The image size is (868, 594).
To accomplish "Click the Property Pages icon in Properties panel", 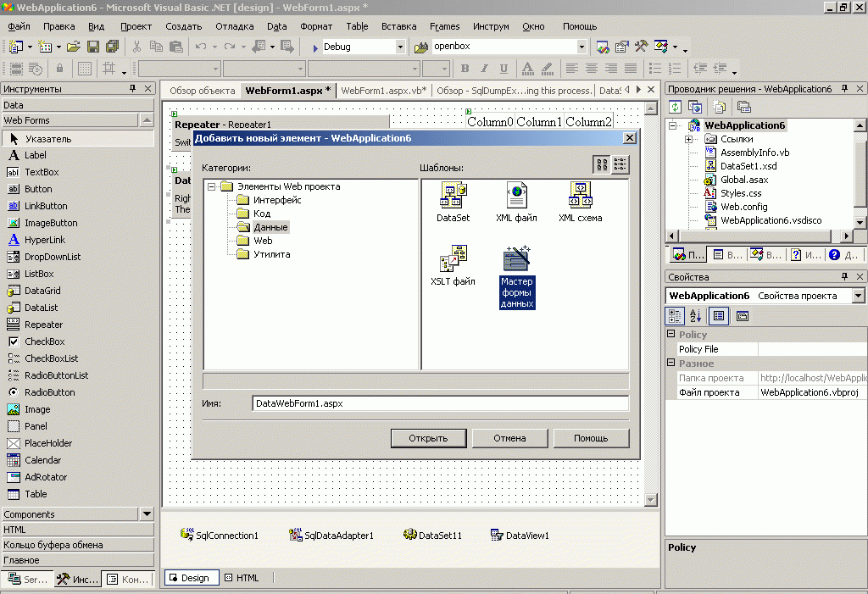I will point(743,316).
